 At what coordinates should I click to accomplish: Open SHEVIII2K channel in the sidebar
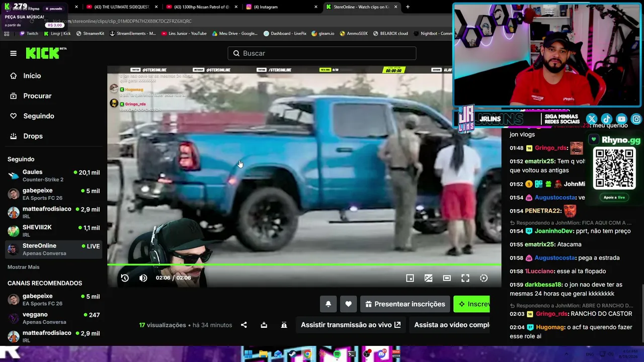click(53, 231)
